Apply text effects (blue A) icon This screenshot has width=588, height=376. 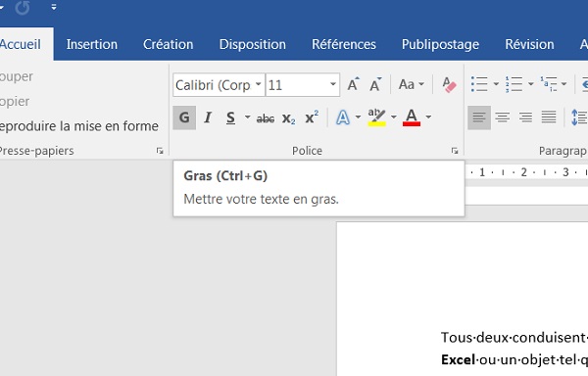coord(343,117)
